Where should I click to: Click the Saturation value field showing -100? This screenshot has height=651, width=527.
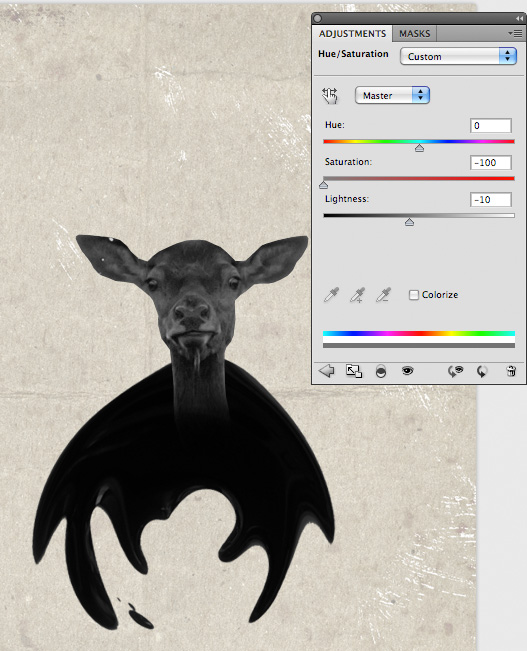[490, 162]
